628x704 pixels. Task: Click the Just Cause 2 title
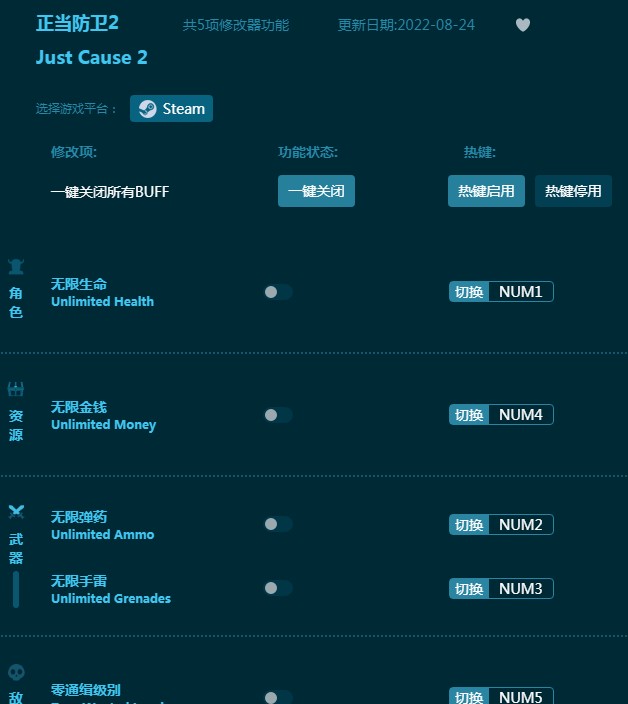pyautogui.click(x=92, y=57)
